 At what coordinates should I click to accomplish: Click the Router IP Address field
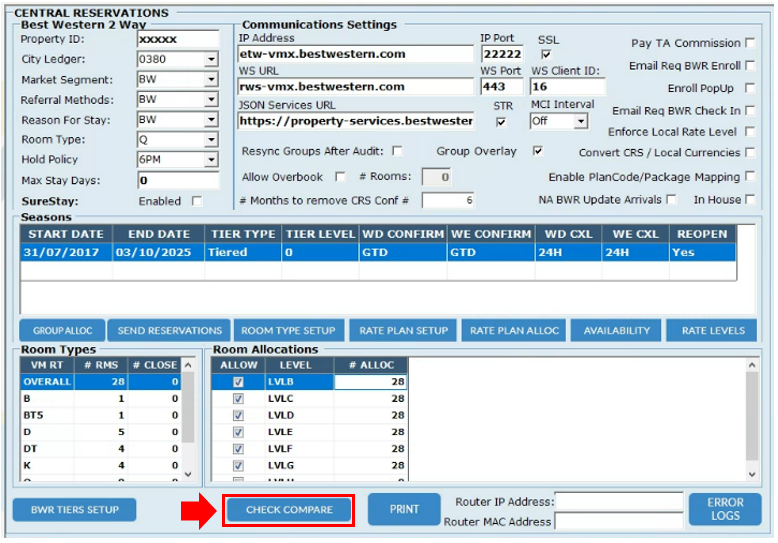[619, 502]
